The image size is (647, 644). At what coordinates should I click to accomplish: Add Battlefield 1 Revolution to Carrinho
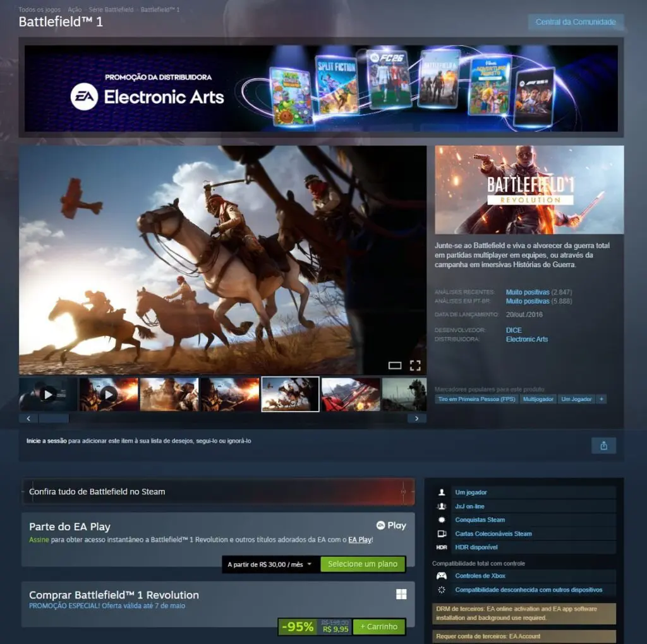click(379, 627)
